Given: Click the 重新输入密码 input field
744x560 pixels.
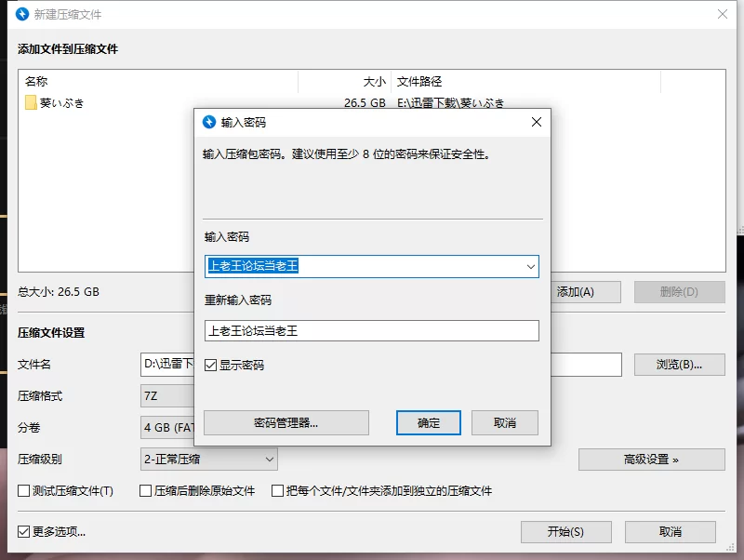Looking at the screenshot, I should point(371,331).
